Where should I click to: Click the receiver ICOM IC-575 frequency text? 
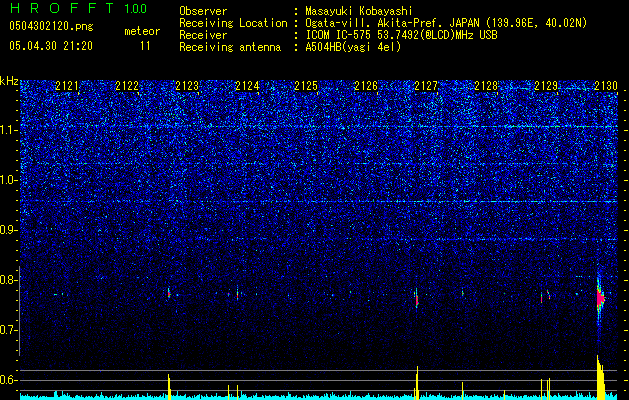point(401,35)
